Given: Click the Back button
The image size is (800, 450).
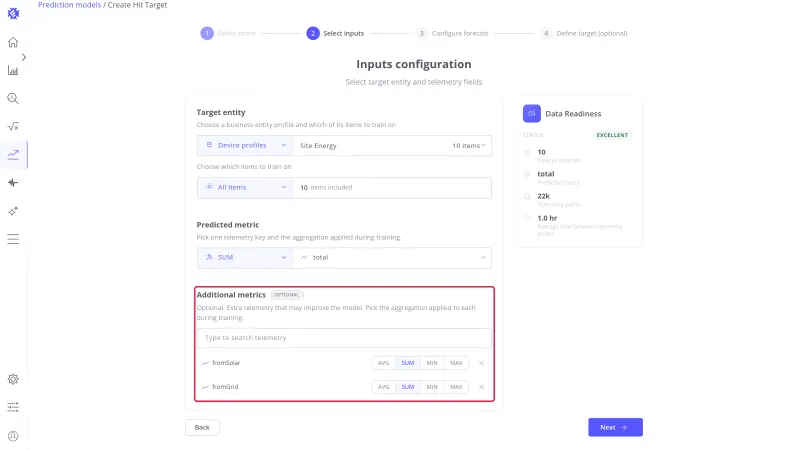Looking at the screenshot, I should pyautogui.click(x=202, y=428).
